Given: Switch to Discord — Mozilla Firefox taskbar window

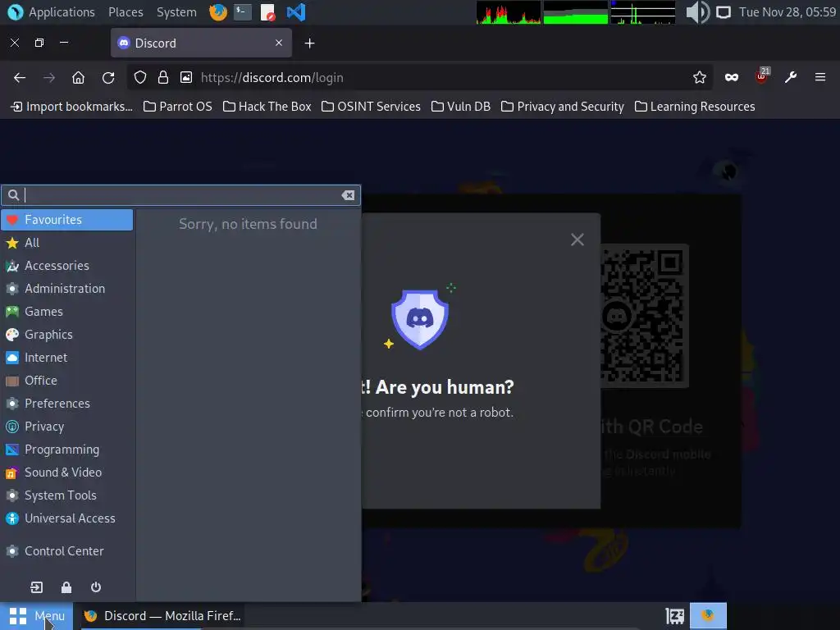Looking at the screenshot, I should click(x=162, y=616).
